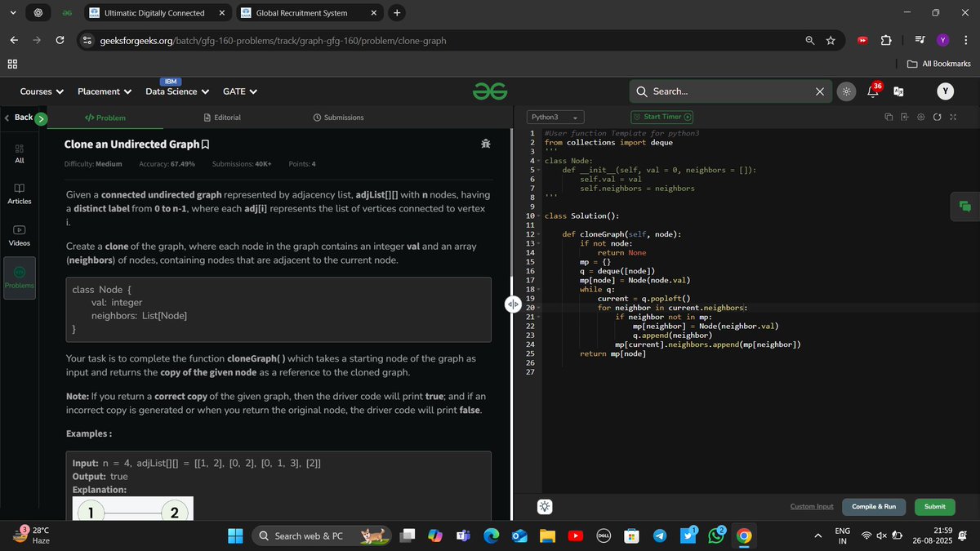Image resolution: width=980 pixels, height=551 pixels.
Task: Click the Start Timer button
Action: [x=662, y=118]
